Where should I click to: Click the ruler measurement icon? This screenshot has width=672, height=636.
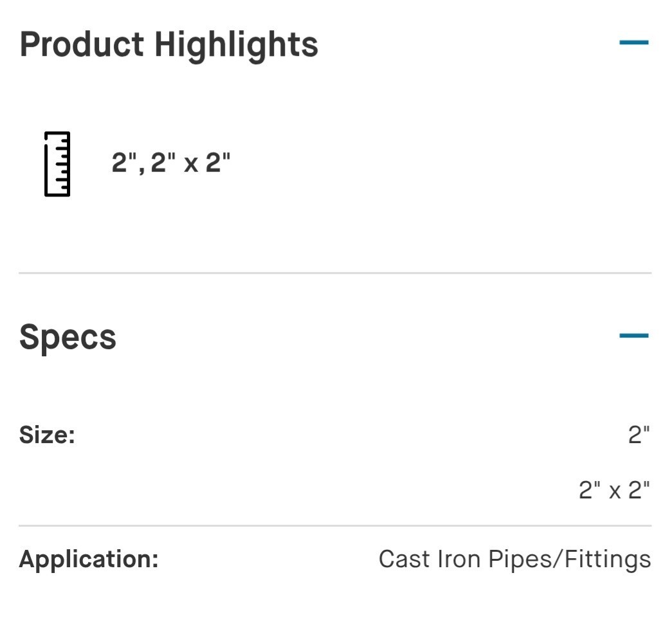pos(57,164)
